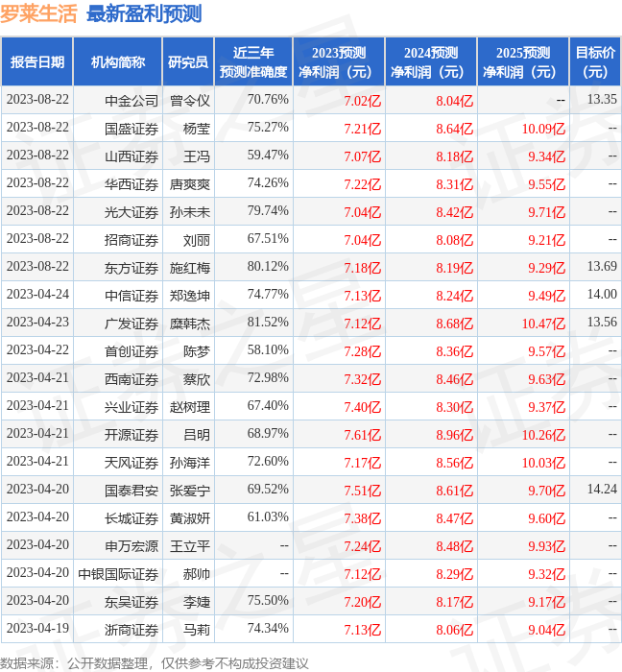Click the researcher name 赵树理
Screen dimensions: 622x672
point(190,407)
